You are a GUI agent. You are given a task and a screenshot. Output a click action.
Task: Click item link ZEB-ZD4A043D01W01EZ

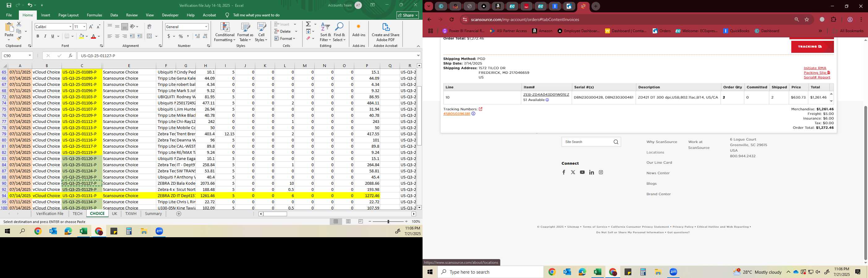tap(546, 95)
